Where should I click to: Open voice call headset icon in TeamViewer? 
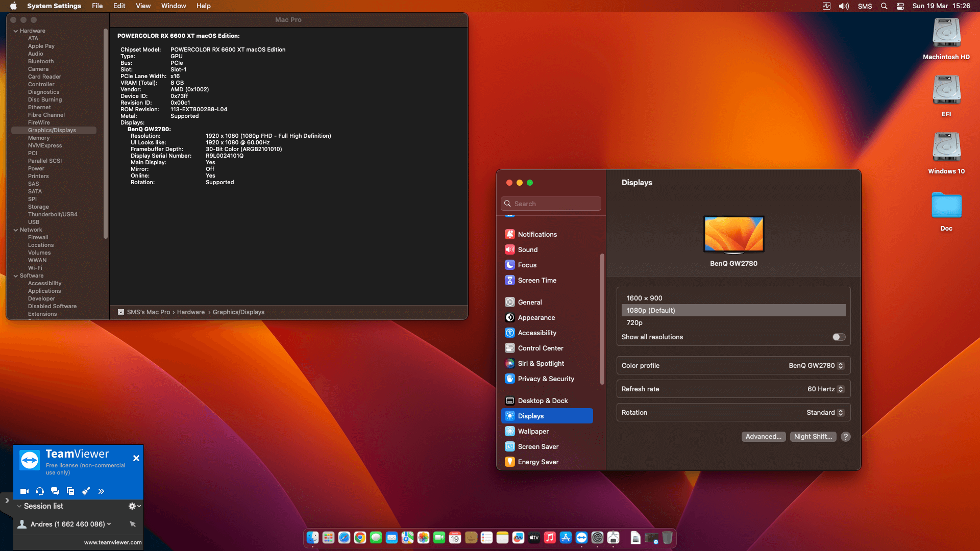(x=39, y=491)
